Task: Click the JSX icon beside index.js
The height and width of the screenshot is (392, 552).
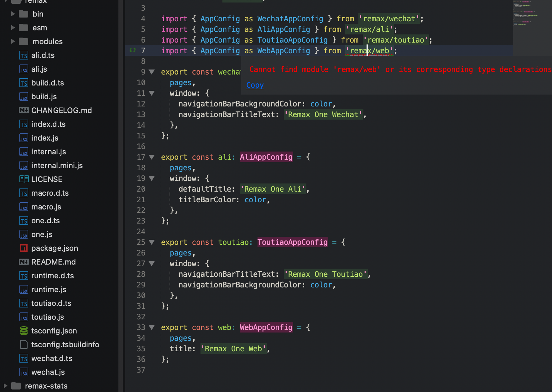Action: pos(24,138)
